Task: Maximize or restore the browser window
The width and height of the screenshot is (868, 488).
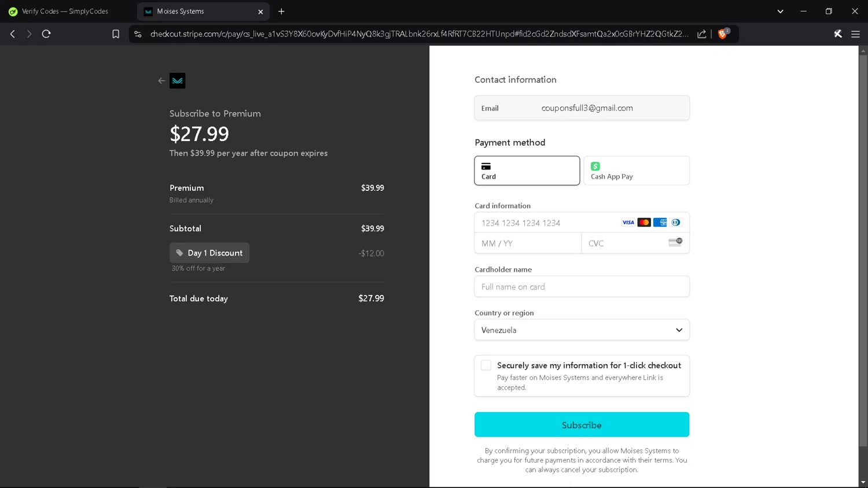Action: 829,12
